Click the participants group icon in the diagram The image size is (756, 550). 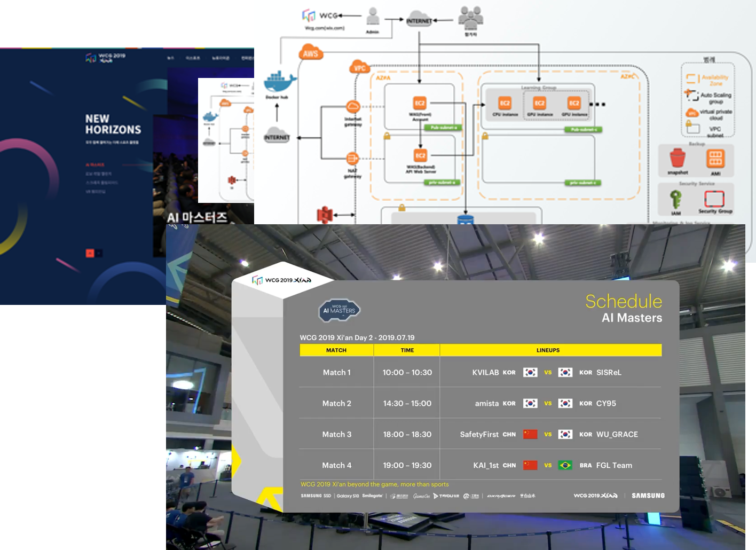tap(470, 17)
